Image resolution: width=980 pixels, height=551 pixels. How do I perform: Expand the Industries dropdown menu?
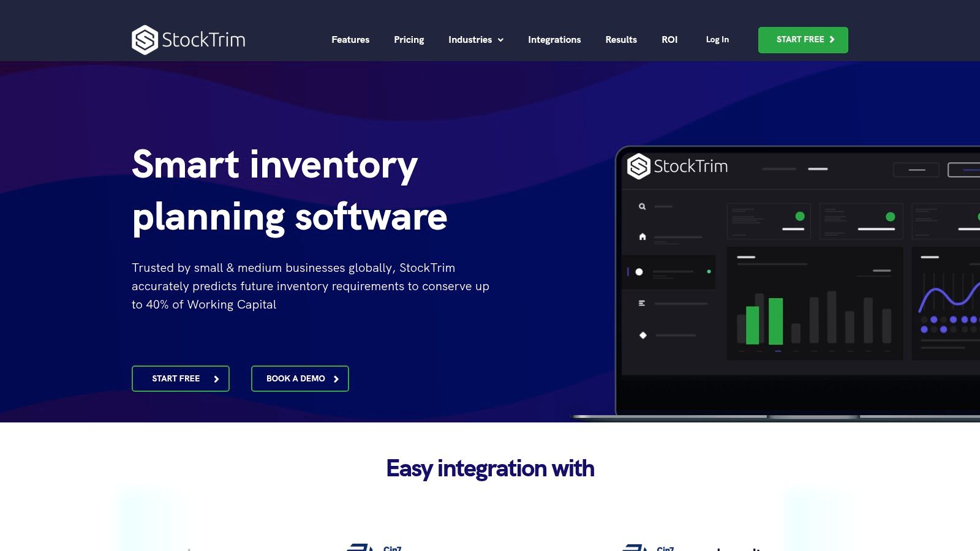coord(476,40)
